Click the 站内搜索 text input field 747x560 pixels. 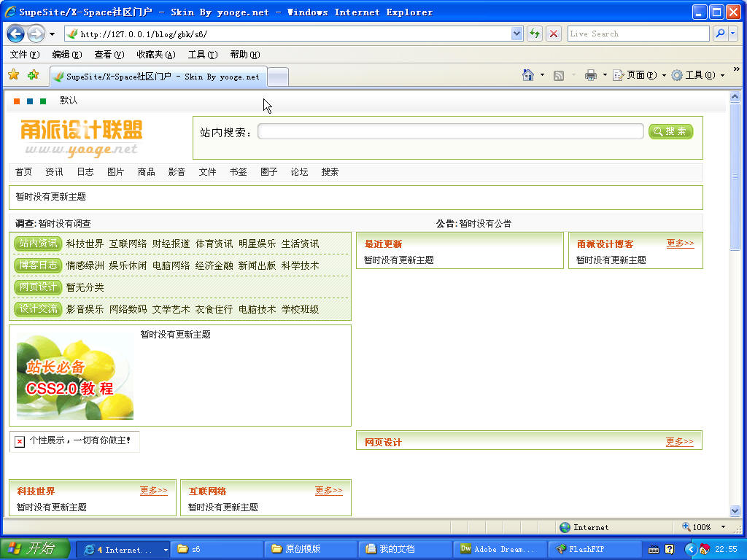coord(450,131)
